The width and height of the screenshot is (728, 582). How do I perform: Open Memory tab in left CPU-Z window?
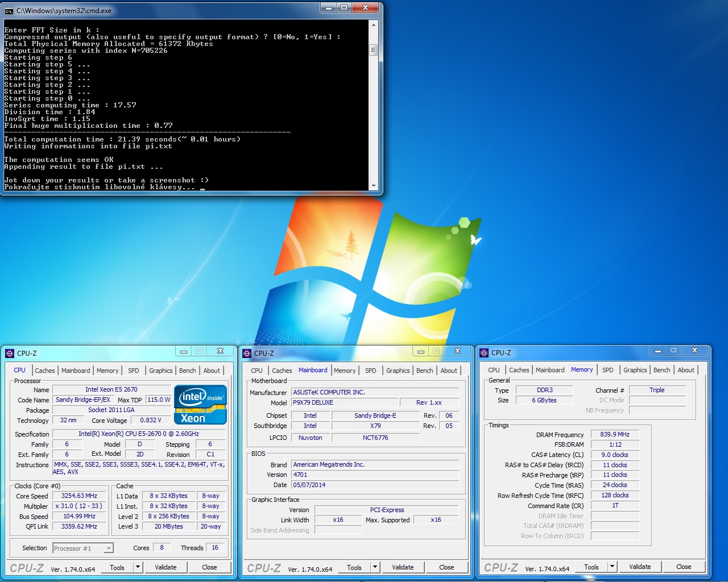point(107,371)
